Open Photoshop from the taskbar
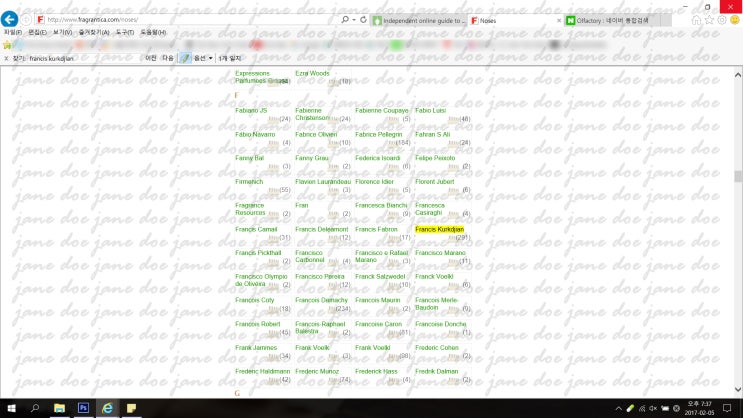 click(x=83, y=408)
